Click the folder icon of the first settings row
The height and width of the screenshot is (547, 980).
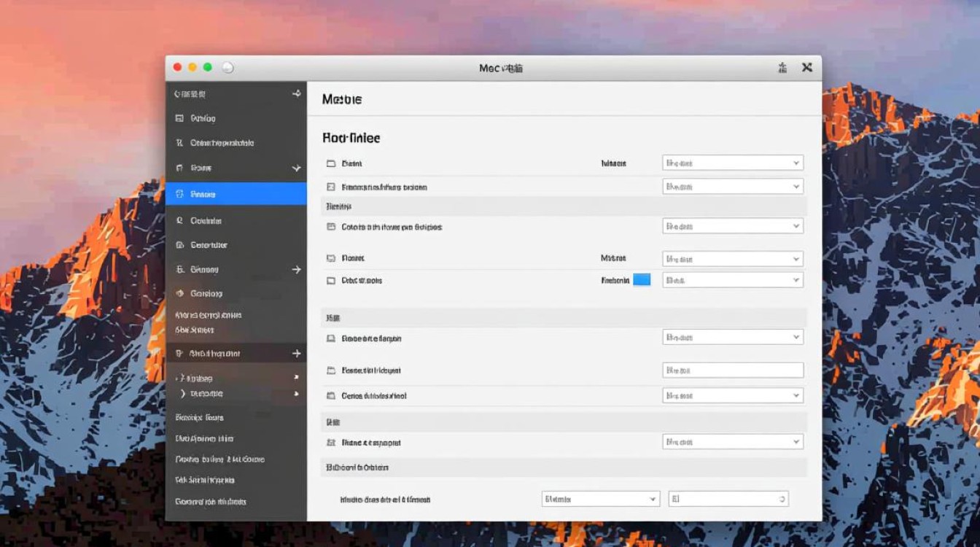[x=331, y=164]
